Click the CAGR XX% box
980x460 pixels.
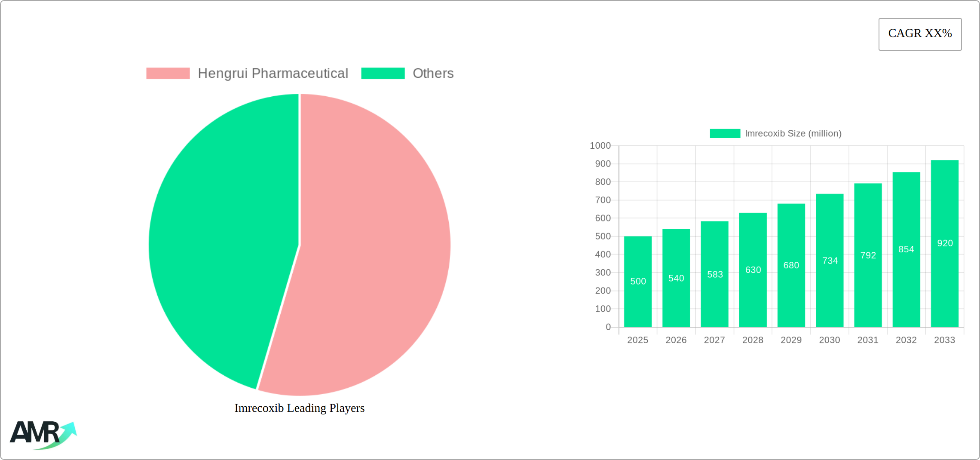919,34
